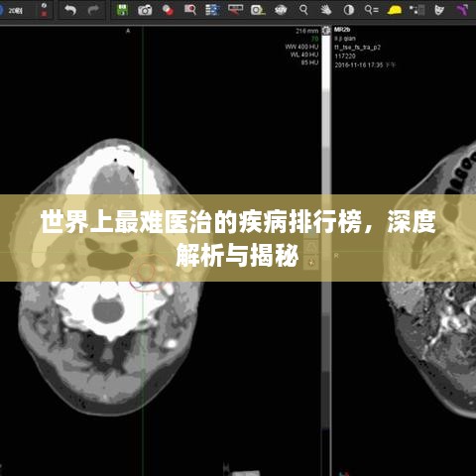Click the half-circle contrast window icon

(x=349, y=10)
